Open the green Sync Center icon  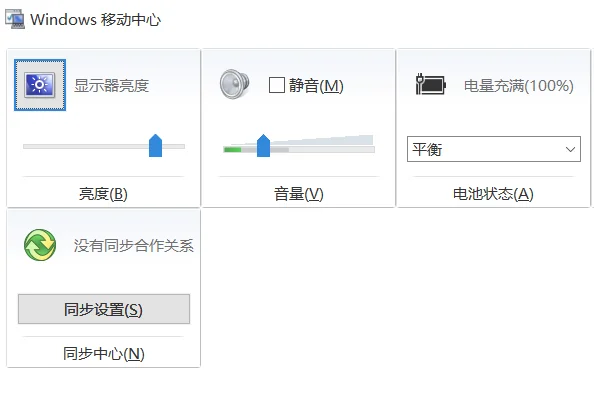[x=40, y=245]
